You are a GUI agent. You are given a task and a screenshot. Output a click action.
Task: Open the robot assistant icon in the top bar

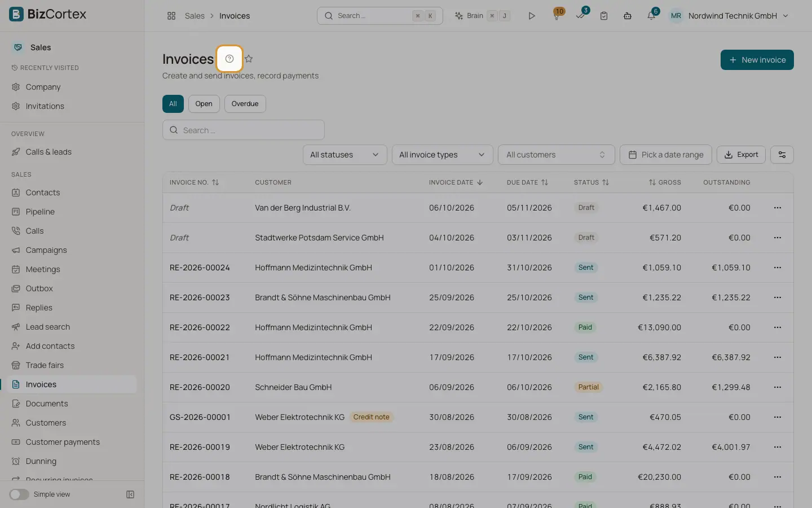628,16
